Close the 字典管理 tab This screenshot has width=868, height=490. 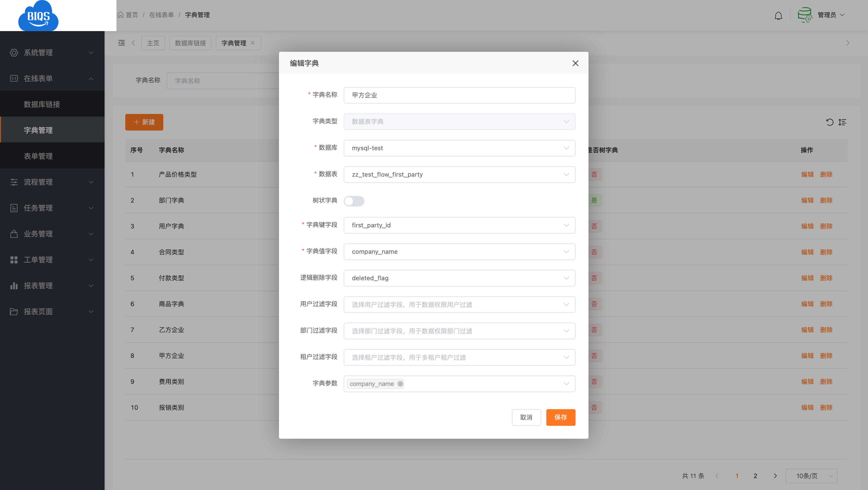253,43
